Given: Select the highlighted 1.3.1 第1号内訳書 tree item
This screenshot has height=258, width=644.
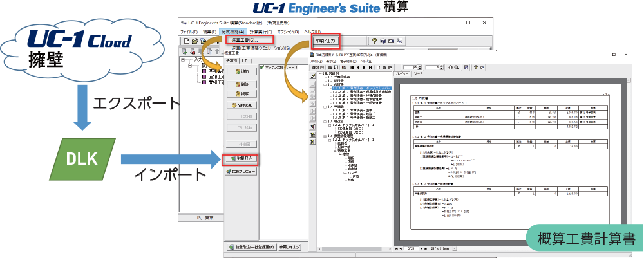Looking at the screenshot, I should point(362,88).
